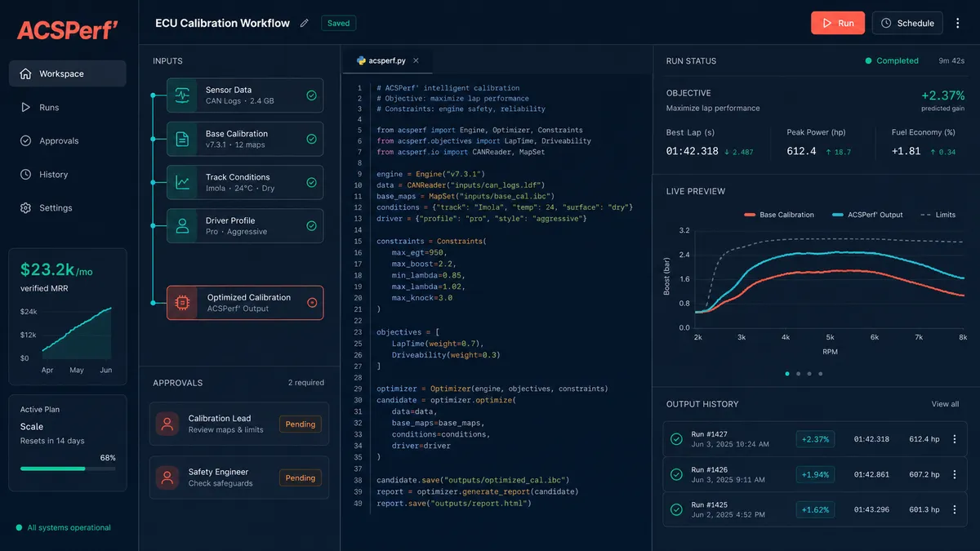Click the Calibration Lead avatar icon
The width and height of the screenshot is (980, 551).
(167, 424)
